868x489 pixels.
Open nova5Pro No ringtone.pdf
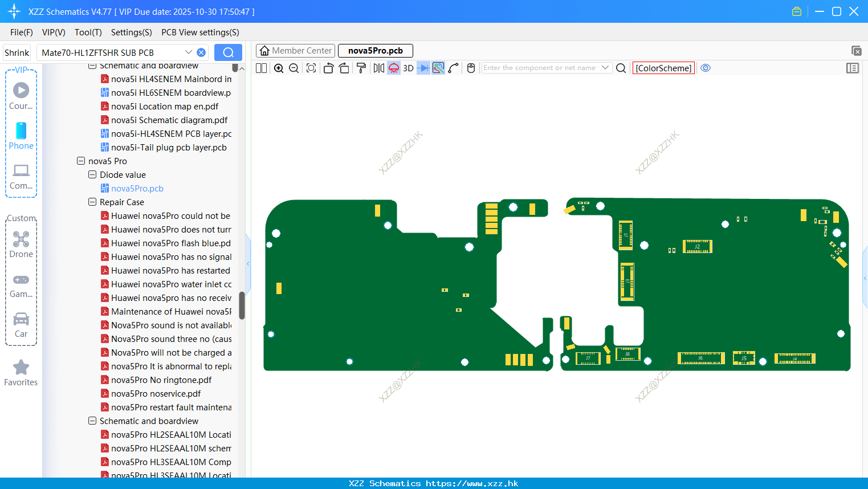coord(161,380)
